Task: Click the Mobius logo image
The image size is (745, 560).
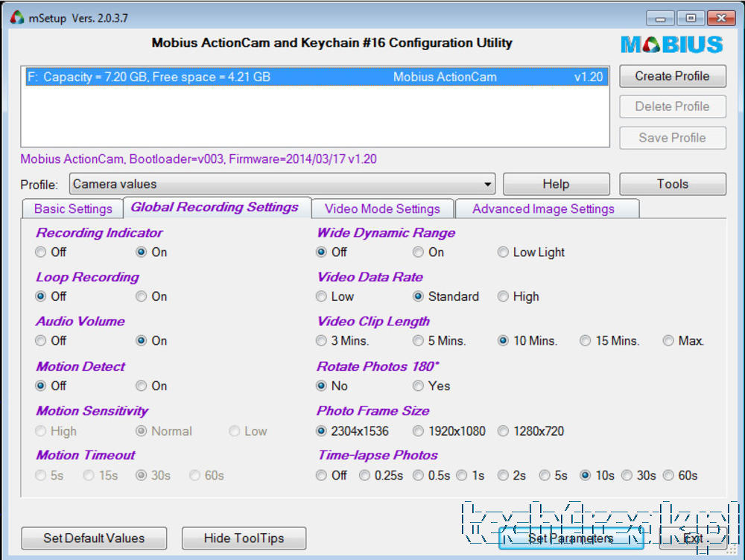Action: pos(672,45)
